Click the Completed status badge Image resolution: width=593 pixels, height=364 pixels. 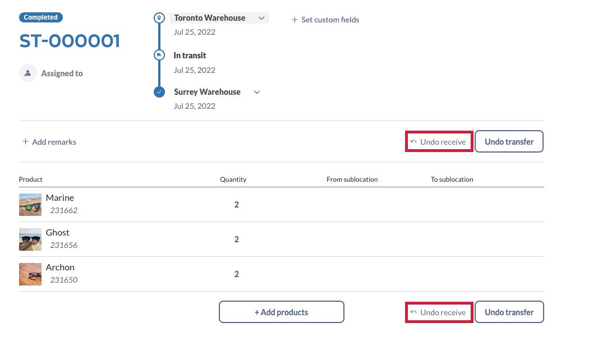tap(41, 17)
